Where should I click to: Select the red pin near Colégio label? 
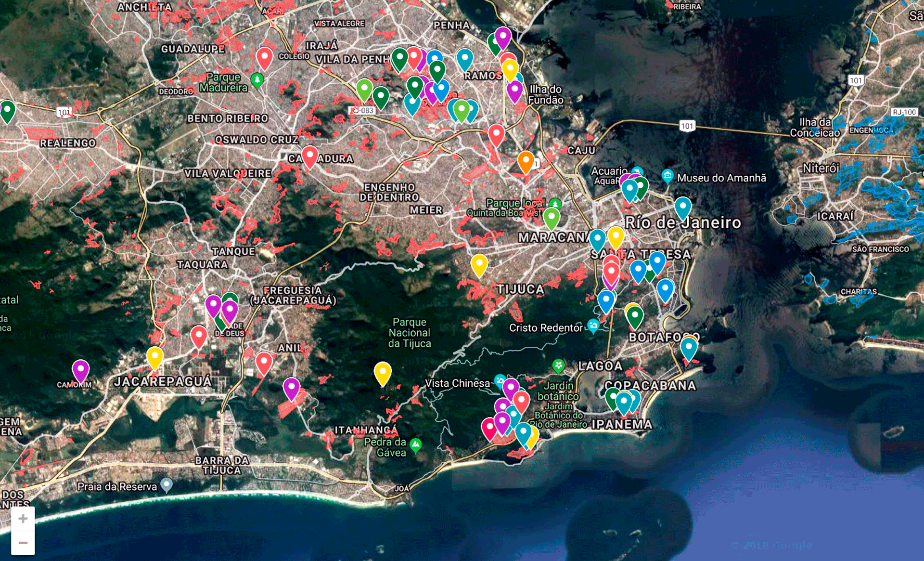click(264, 58)
